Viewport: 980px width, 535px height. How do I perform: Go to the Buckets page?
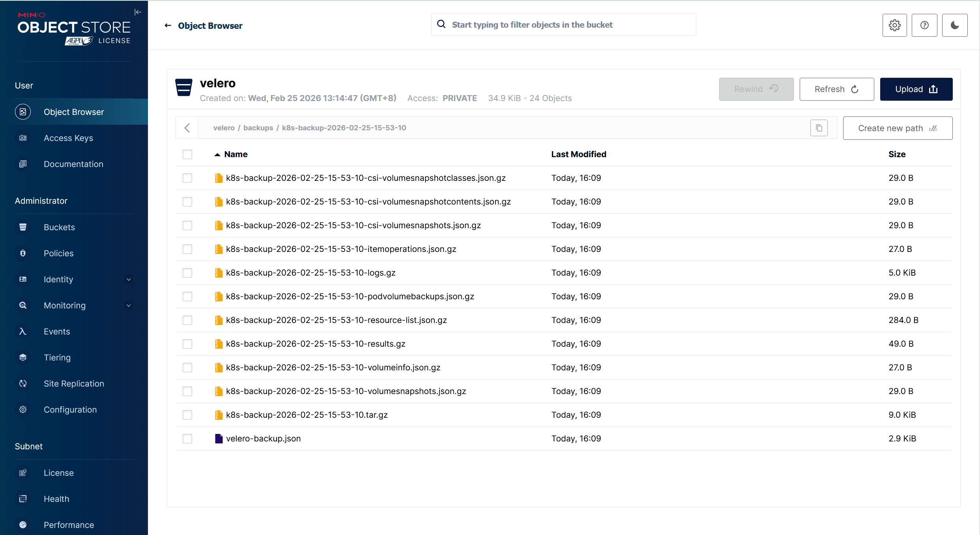[x=59, y=227]
